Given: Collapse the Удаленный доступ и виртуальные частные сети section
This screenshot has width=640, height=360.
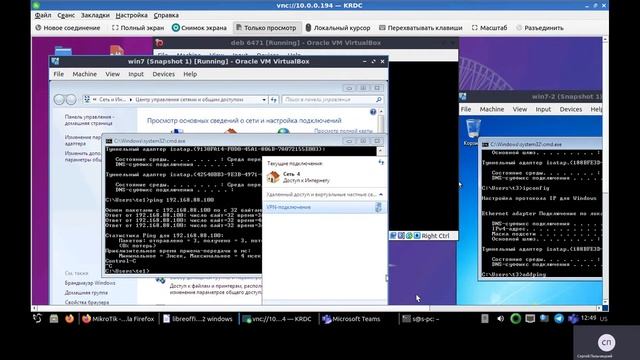Looking at the screenshot, I should [x=381, y=195].
